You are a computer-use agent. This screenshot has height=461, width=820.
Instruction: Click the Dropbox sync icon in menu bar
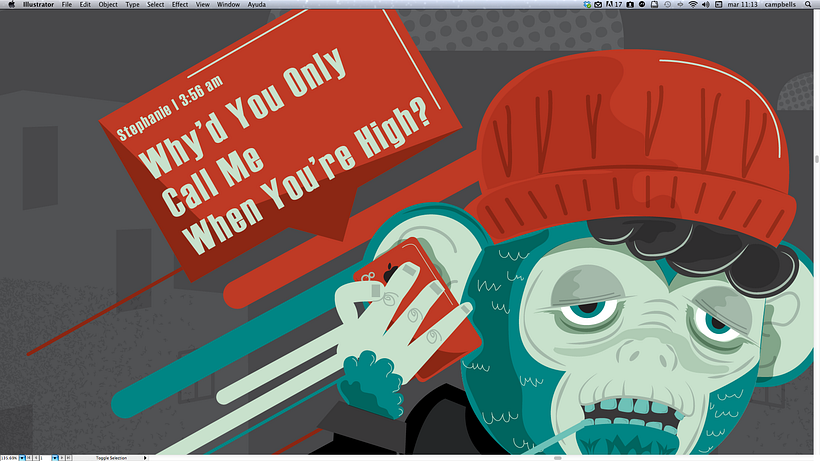[587, 4]
